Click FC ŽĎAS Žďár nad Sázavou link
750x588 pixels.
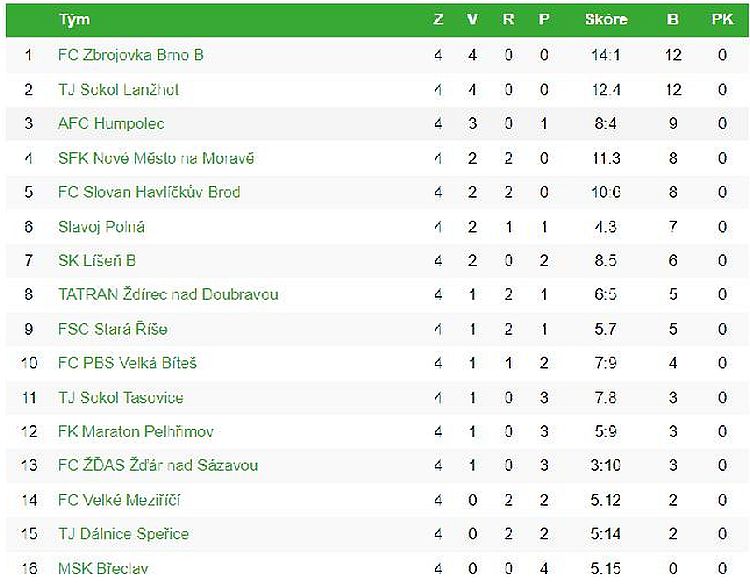coord(158,465)
